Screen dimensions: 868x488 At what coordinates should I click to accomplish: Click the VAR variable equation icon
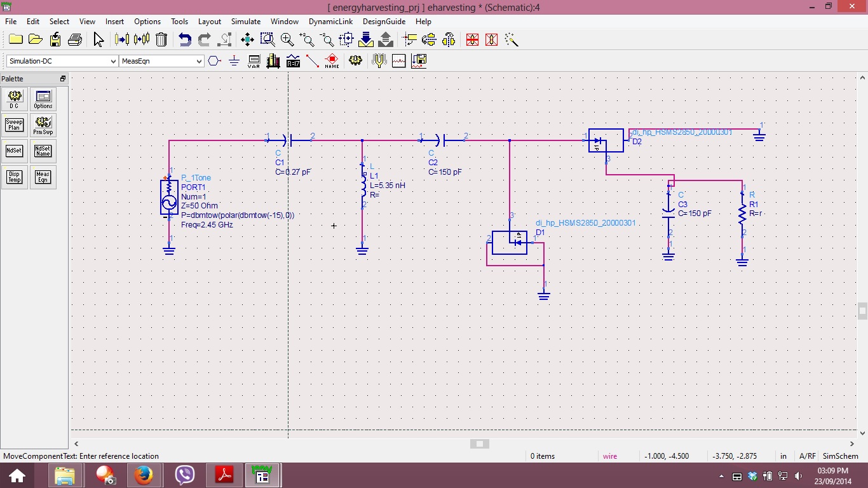254,61
